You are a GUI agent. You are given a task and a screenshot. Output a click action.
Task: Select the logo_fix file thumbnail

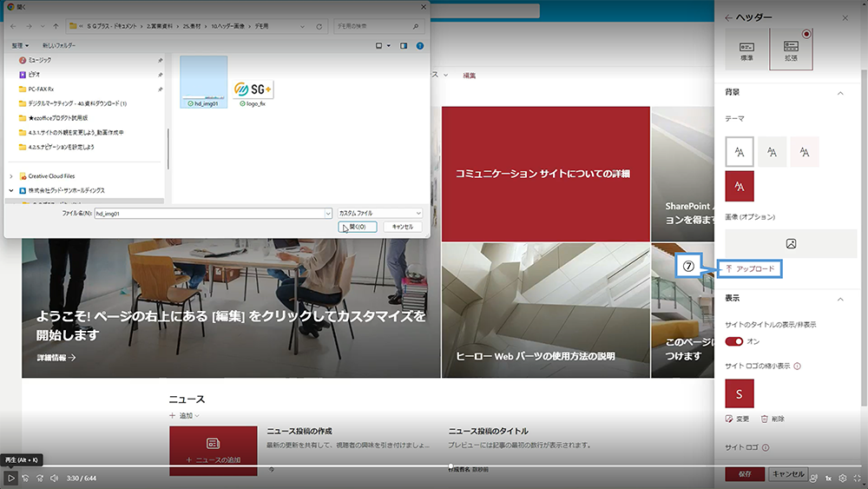[x=253, y=92]
